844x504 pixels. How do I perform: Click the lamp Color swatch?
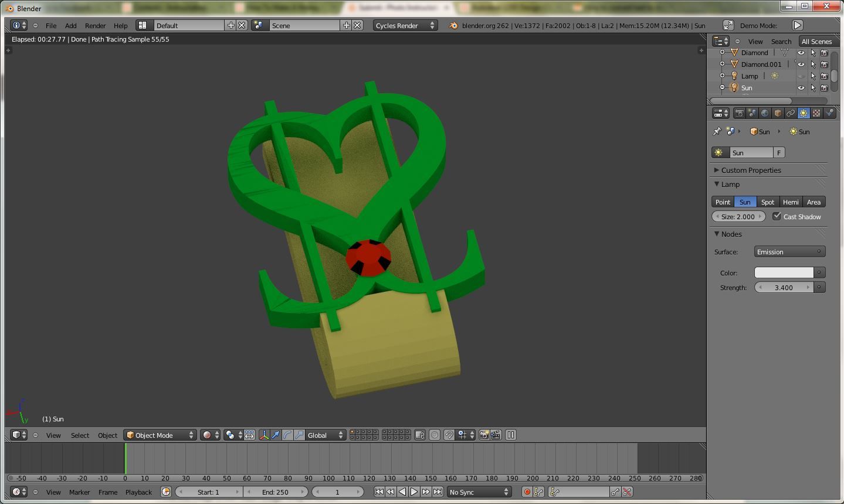(783, 272)
